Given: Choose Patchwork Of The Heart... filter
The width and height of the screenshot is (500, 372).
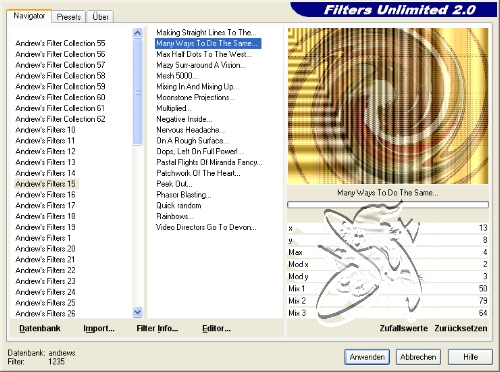Looking at the screenshot, I should pyautogui.click(x=198, y=173).
